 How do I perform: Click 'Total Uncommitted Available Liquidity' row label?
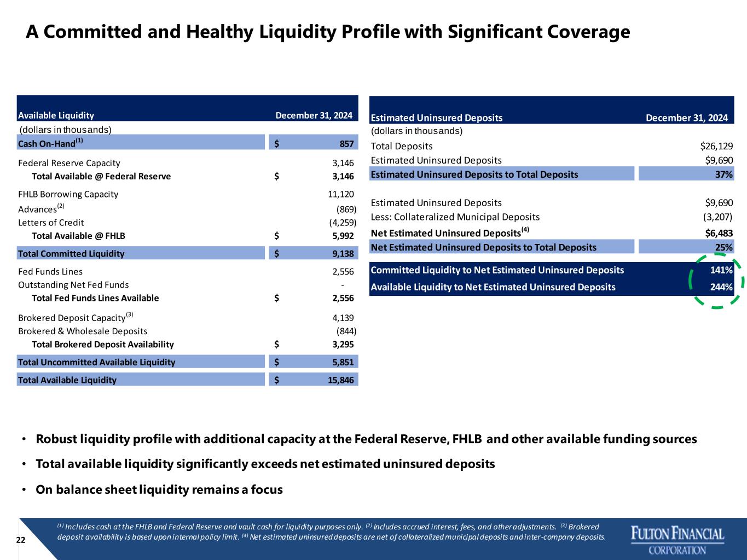pos(96,362)
